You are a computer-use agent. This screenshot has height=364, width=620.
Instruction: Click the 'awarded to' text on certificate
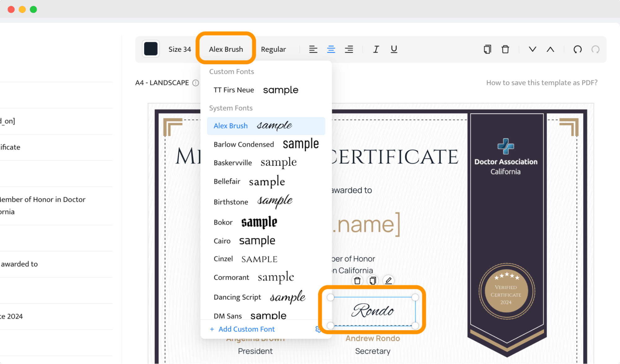tap(352, 190)
